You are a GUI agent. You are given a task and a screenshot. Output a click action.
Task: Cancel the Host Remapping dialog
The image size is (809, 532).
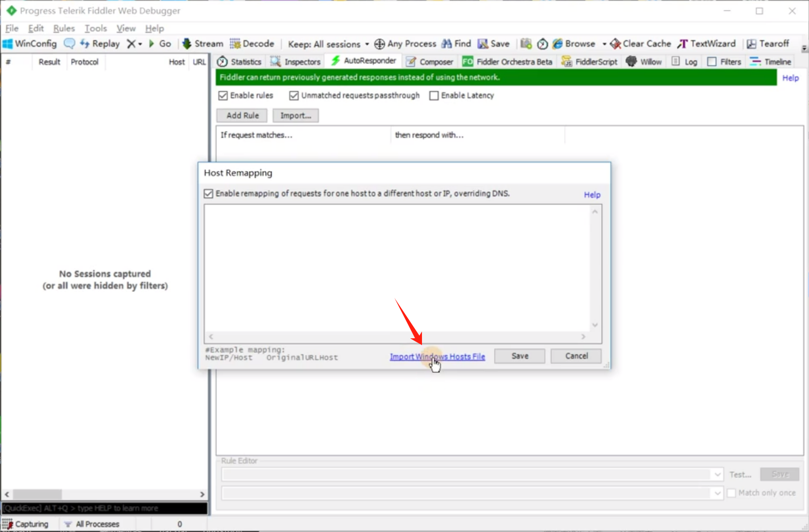pyautogui.click(x=576, y=356)
